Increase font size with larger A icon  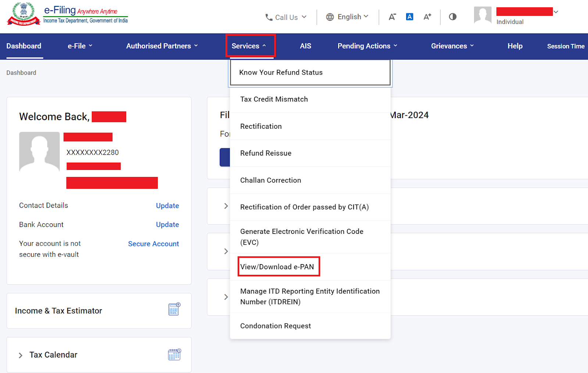[x=427, y=17]
